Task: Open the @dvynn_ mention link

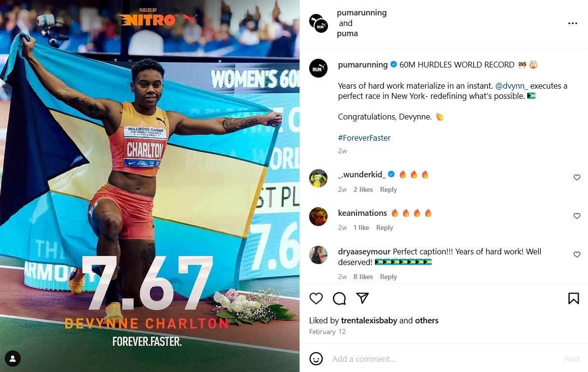Action: [x=511, y=86]
